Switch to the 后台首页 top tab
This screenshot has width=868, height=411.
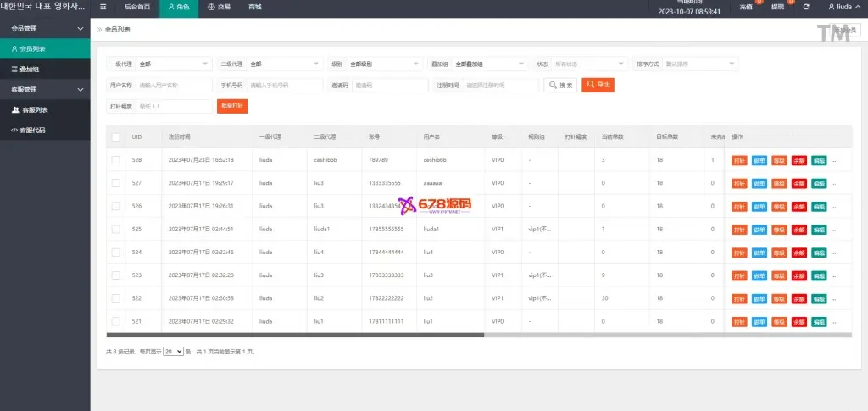coord(136,8)
